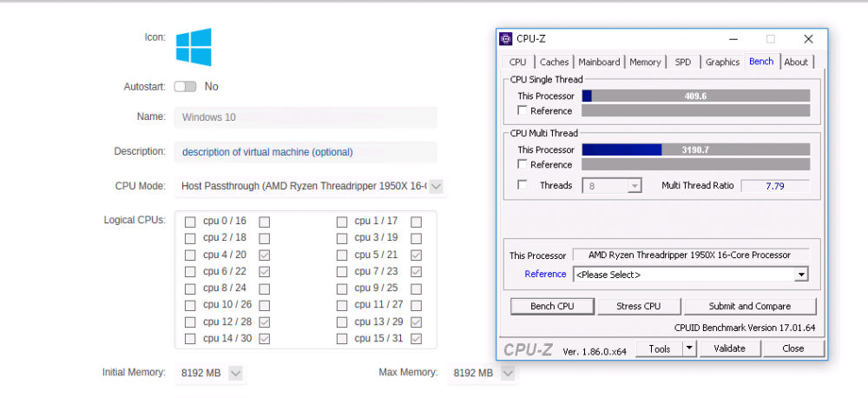Open the Max Memory dropdown
868x398 pixels.
(x=508, y=373)
